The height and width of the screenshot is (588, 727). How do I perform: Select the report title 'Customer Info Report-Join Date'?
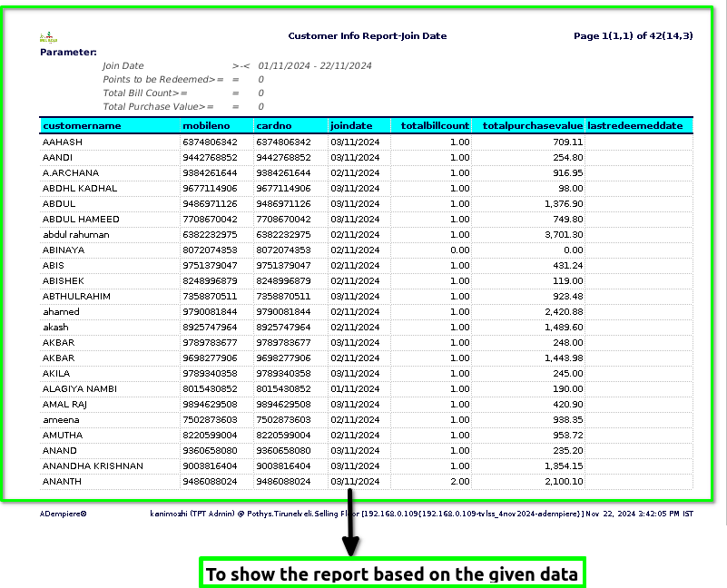(x=368, y=36)
